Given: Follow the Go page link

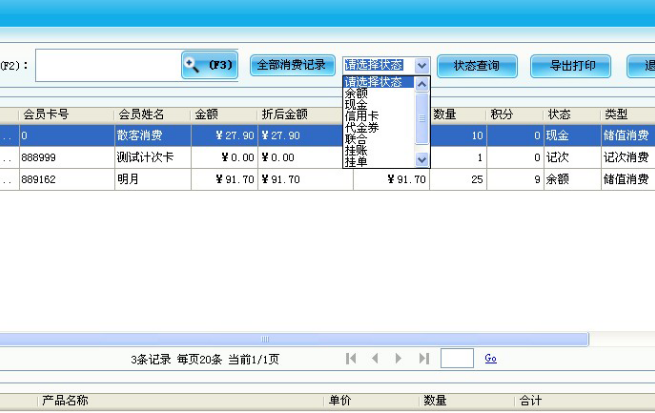Looking at the screenshot, I should [x=490, y=358].
